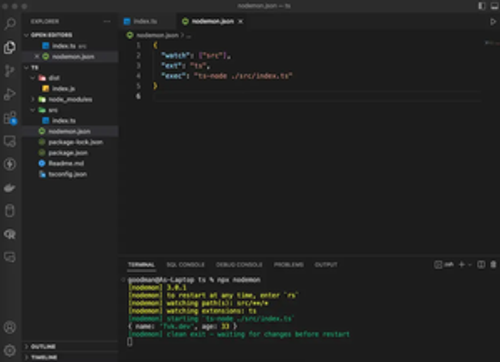Open the Accounts icon
Image resolution: width=500 pixels, height=362 pixels.
click(10, 327)
